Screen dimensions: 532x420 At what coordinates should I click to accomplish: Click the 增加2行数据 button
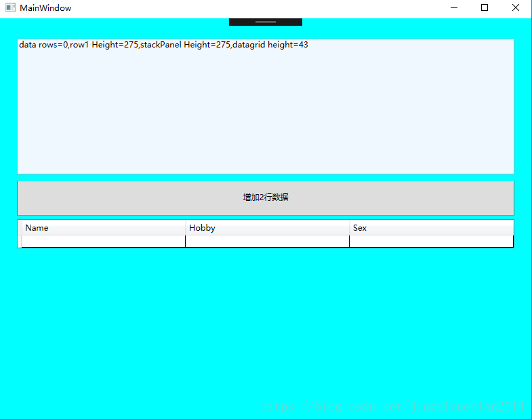coord(266,197)
